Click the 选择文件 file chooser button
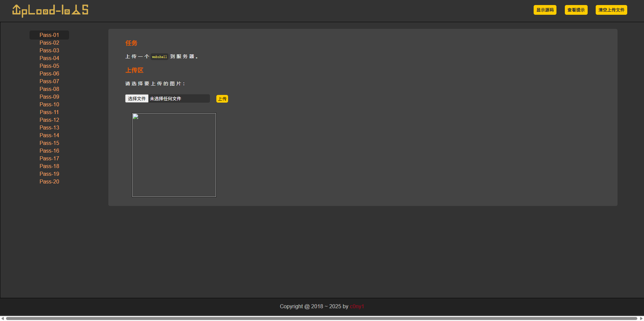 pyautogui.click(x=137, y=99)
